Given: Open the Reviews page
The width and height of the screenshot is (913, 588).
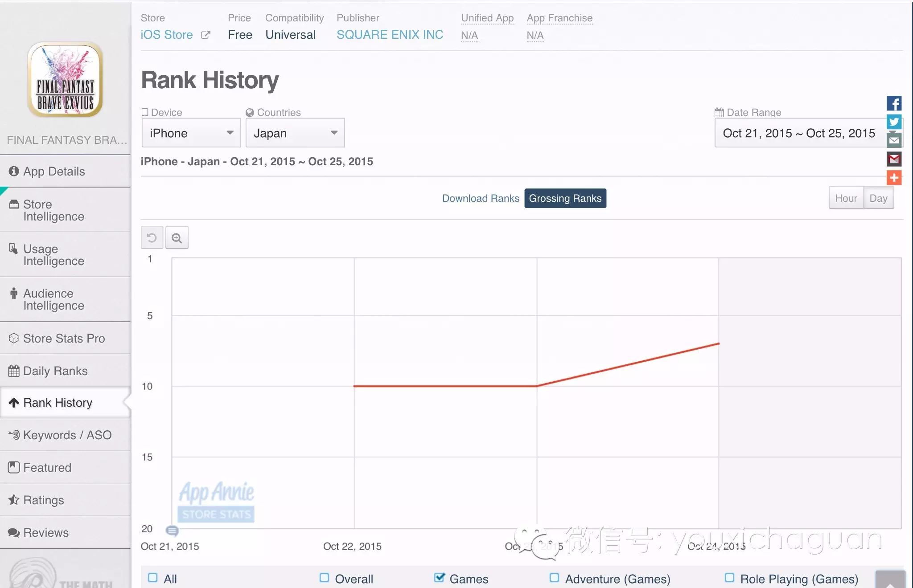Looking at the screenshot, I should coord(65,532).
